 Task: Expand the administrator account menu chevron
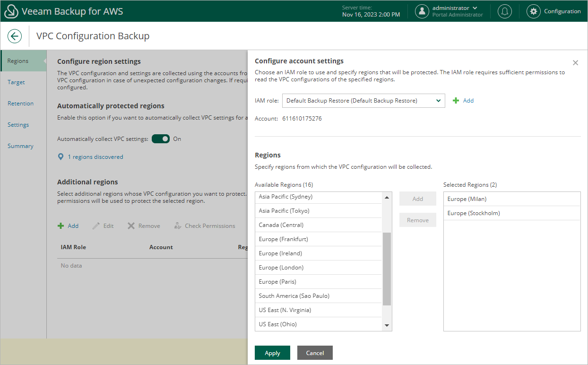(475, 8)
